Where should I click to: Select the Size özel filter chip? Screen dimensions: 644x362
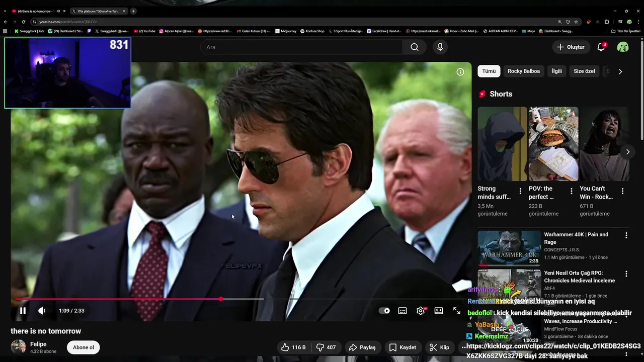click(x=585, y=71)
